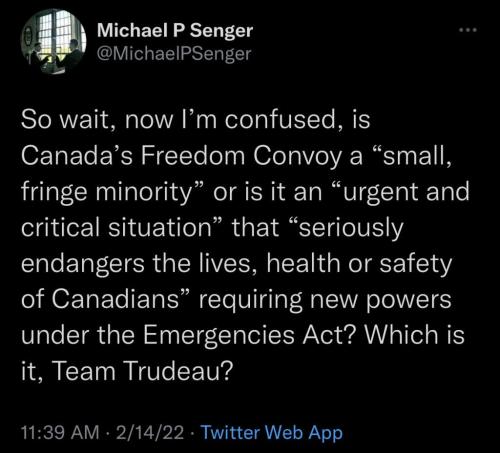500x453 pixels.
Task: Click the words "health or safety"
Action: (x=359, y=264)
